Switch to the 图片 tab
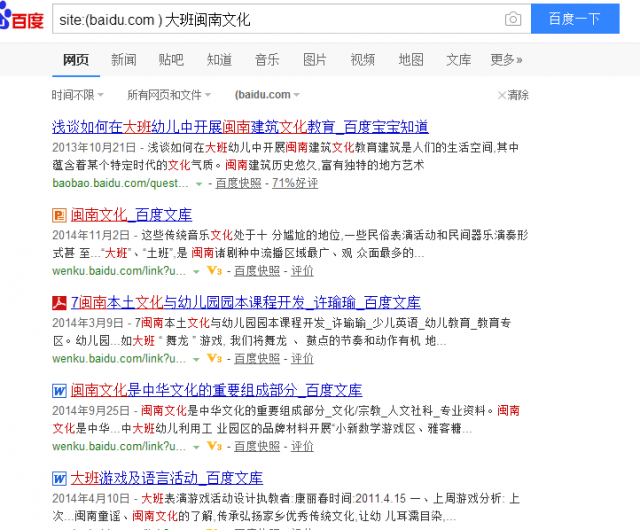Screen dimensions: 640x530 click(315, 60)
